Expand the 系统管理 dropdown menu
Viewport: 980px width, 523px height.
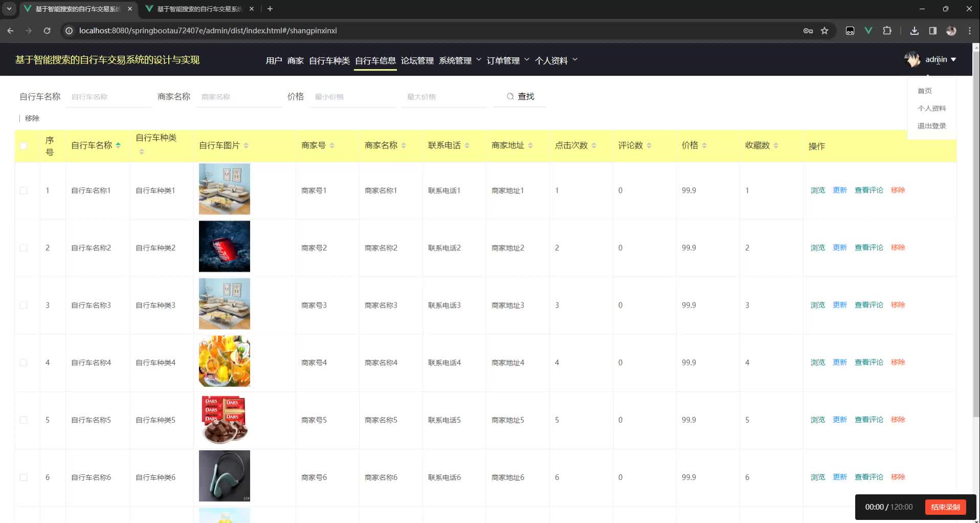[x=460, y=60]
